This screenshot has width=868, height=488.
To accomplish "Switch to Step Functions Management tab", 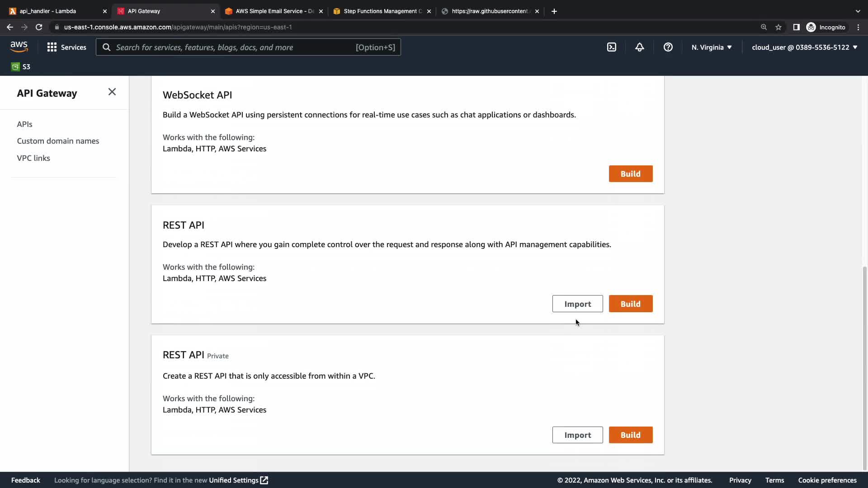I will (382, 11).
